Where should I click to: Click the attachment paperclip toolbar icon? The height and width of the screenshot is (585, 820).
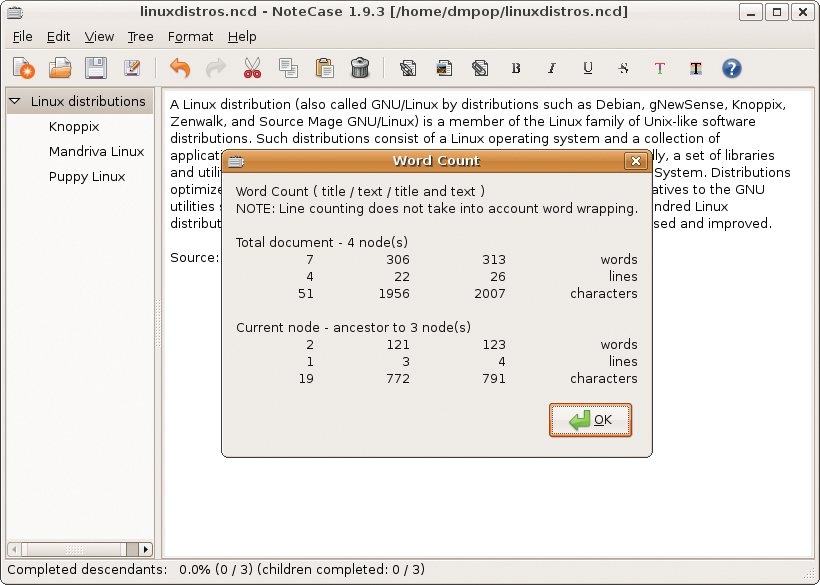click(x=480, y=68)
